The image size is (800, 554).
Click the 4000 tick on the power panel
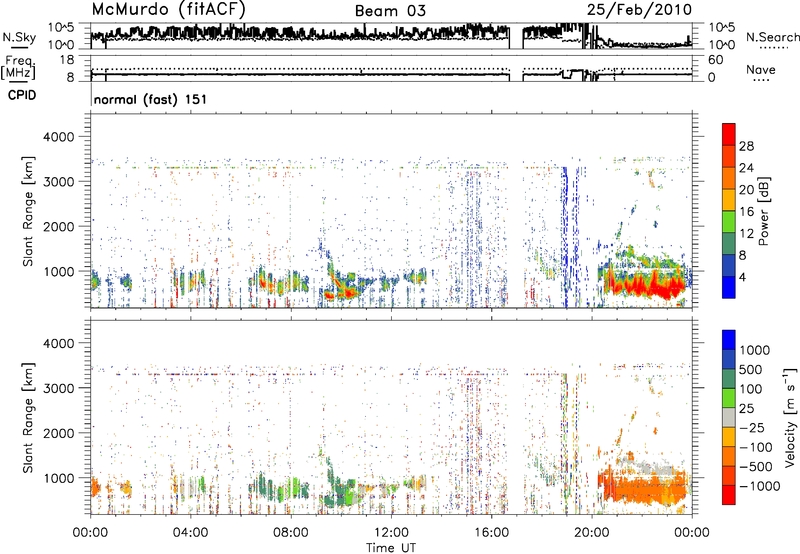tap(58, 137)
